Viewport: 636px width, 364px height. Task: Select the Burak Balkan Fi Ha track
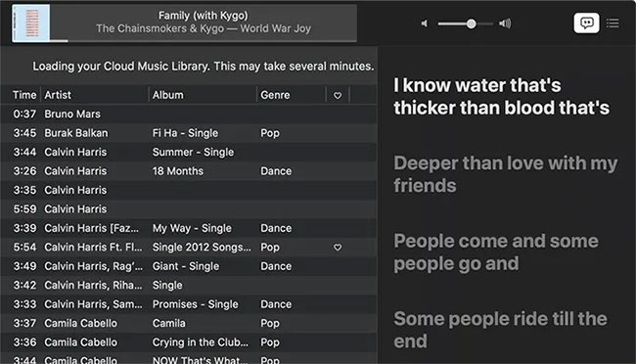pos(189,133)
